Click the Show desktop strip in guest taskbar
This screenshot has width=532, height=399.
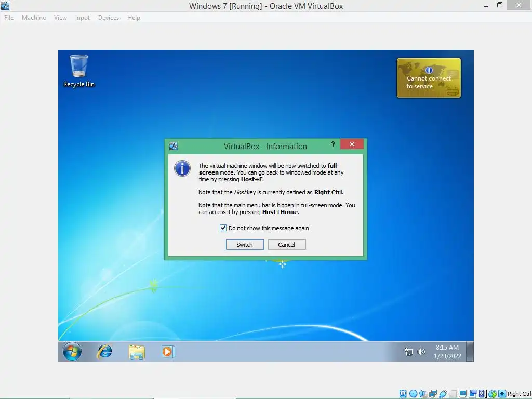(x=470, y=352)
